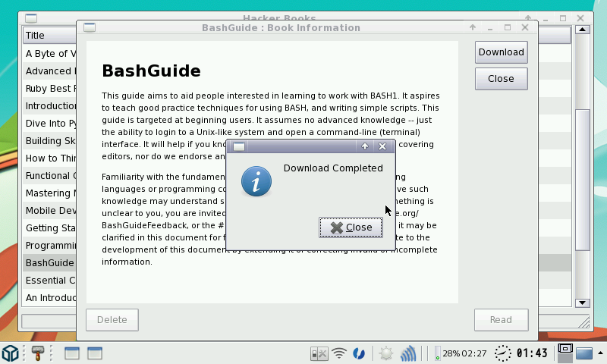Click roll-up arrow of BashGuide Book Information window
The image size is (607, 364).
pyautogui.click(x=472, y=27)
